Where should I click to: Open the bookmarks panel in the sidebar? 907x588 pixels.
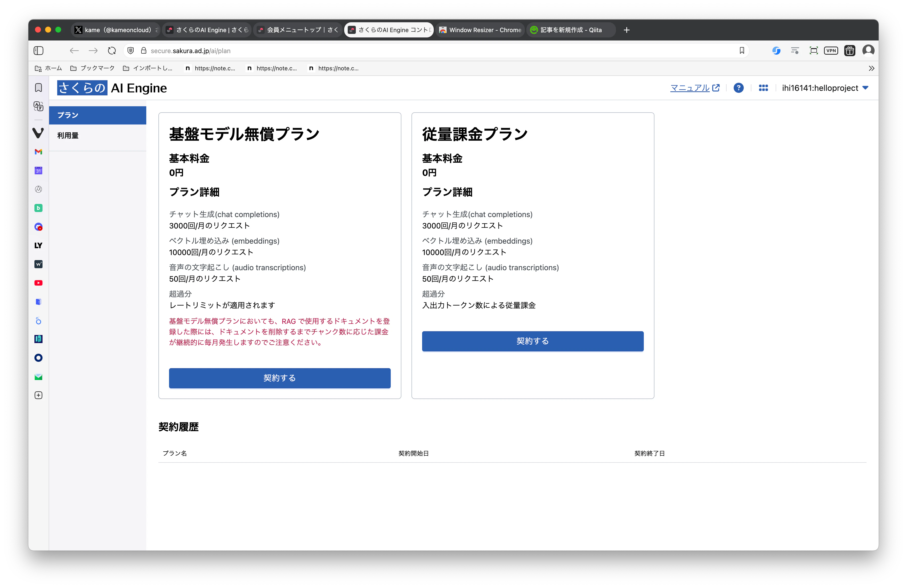pyautogui.click(x=38, y=88)
